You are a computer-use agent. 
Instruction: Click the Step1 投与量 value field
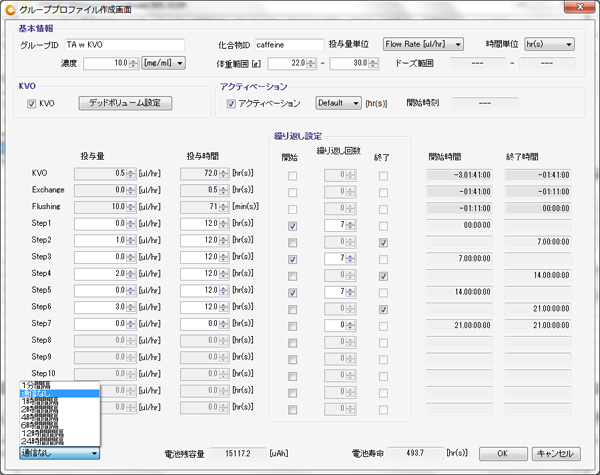click(x=100, y=224)
